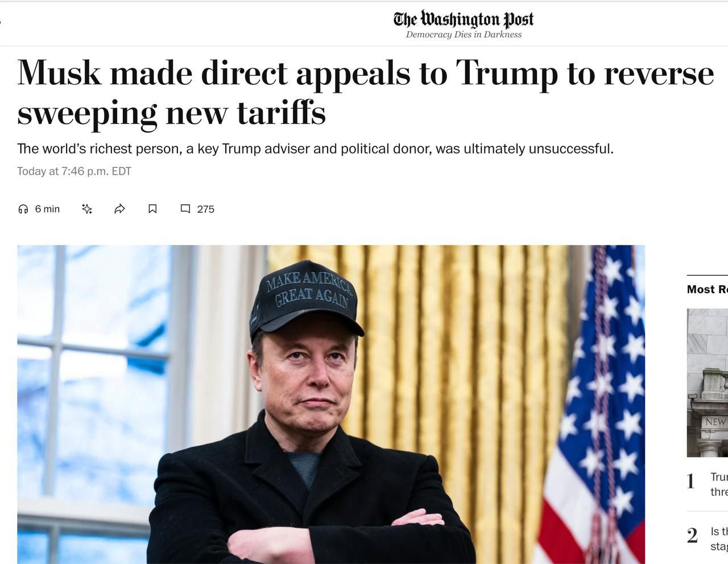Toggle the bookmark save icon
This screenshot has height=564, width=728.
(x=152, y=209)
